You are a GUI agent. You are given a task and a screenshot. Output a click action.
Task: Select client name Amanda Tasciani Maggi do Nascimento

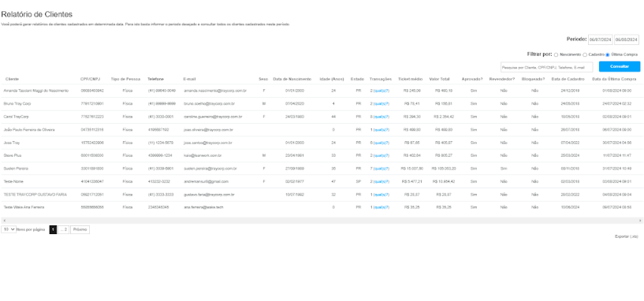point(36,91)
